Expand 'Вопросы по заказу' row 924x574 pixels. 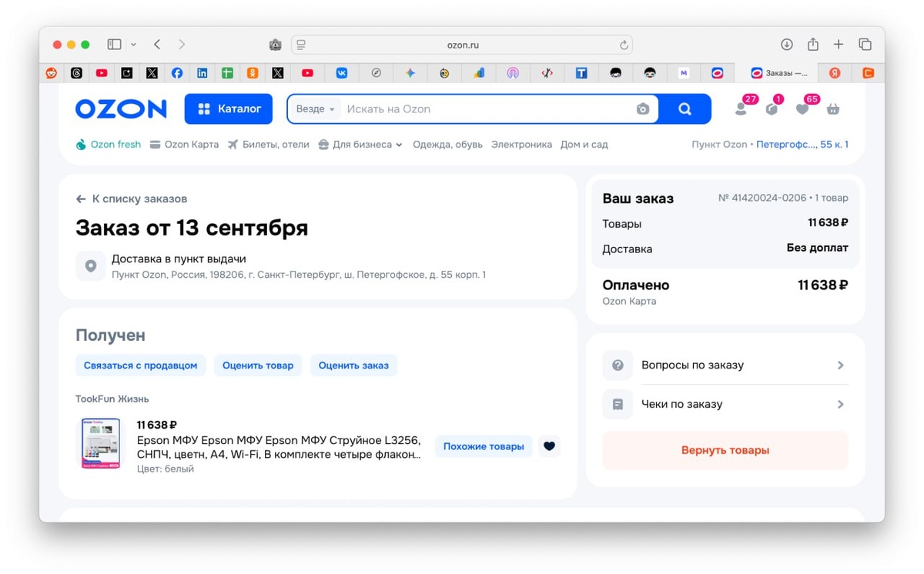pos(725,365)
